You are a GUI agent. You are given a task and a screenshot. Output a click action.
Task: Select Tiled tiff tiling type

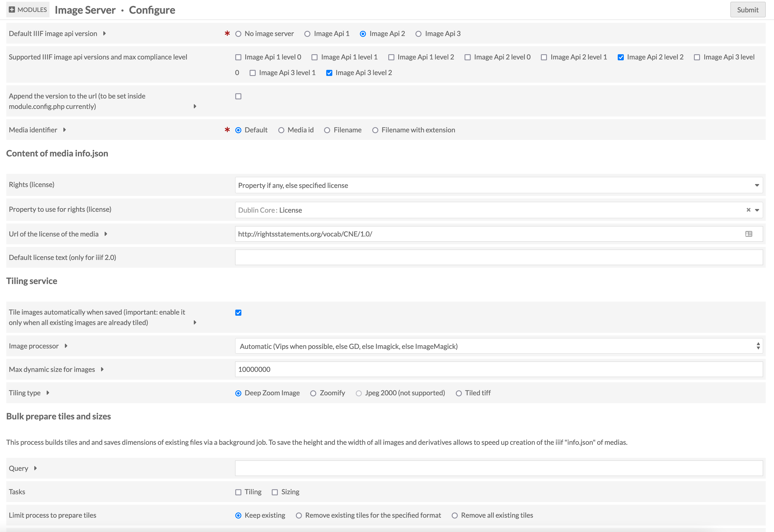point(459,393)
